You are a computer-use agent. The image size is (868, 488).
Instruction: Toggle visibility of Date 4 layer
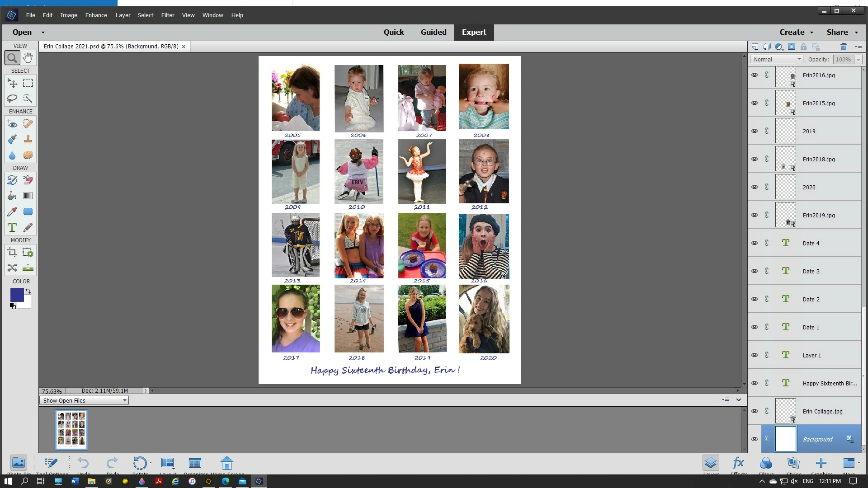tap(755, 243)
